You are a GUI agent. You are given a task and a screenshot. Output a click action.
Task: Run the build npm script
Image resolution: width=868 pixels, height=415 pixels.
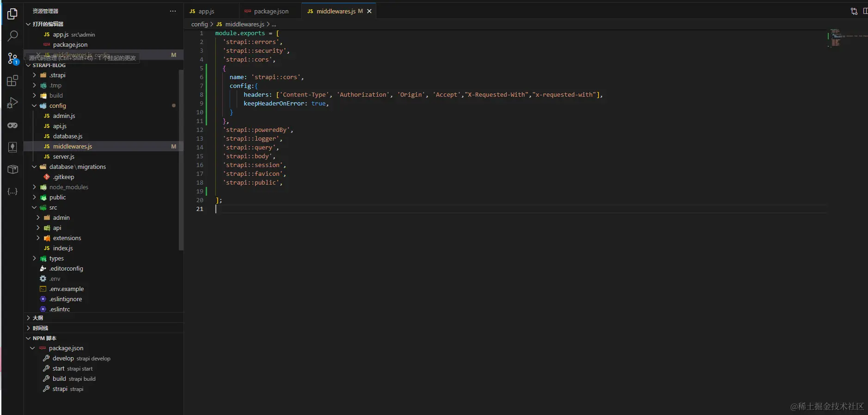pos(104,379)
